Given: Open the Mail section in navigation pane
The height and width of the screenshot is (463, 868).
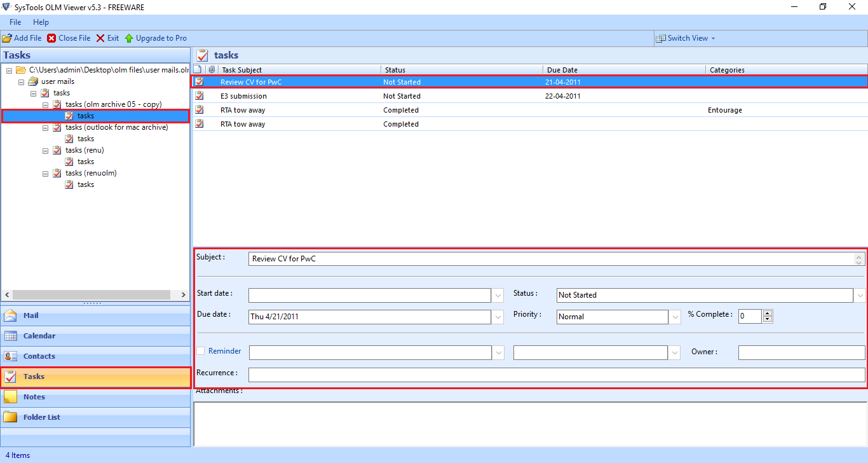Looking at the screenshot, I should pos(95,315).
